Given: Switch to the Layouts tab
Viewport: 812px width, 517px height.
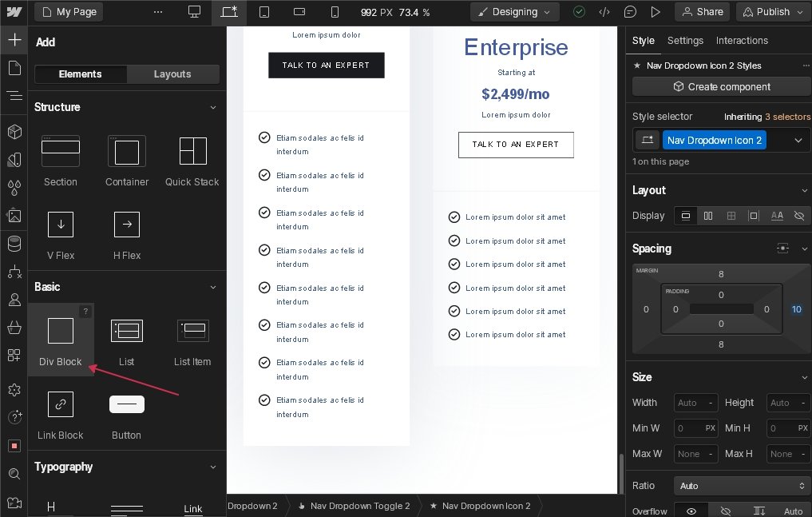Looking at the screenshot, I should [x=172, y=74].
